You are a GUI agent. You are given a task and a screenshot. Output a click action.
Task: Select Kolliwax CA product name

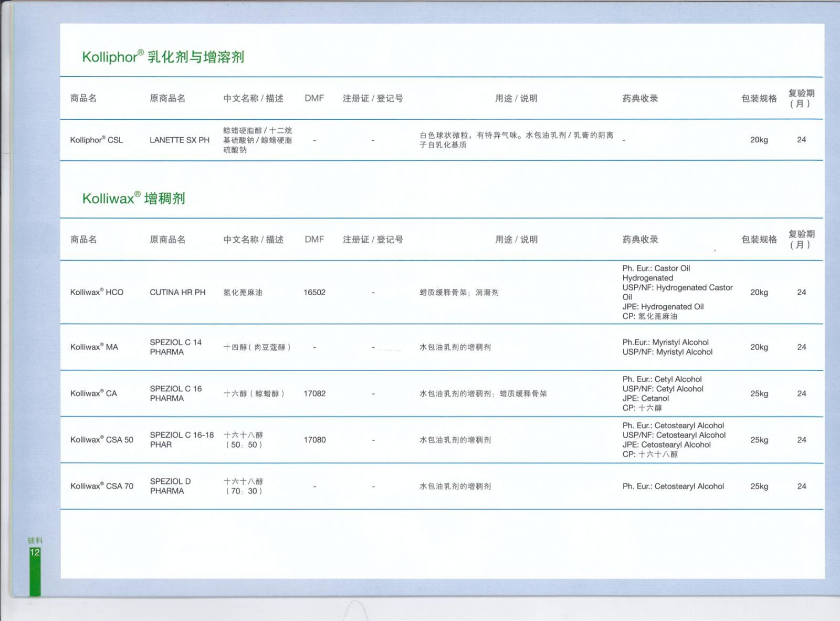(94, 393)
